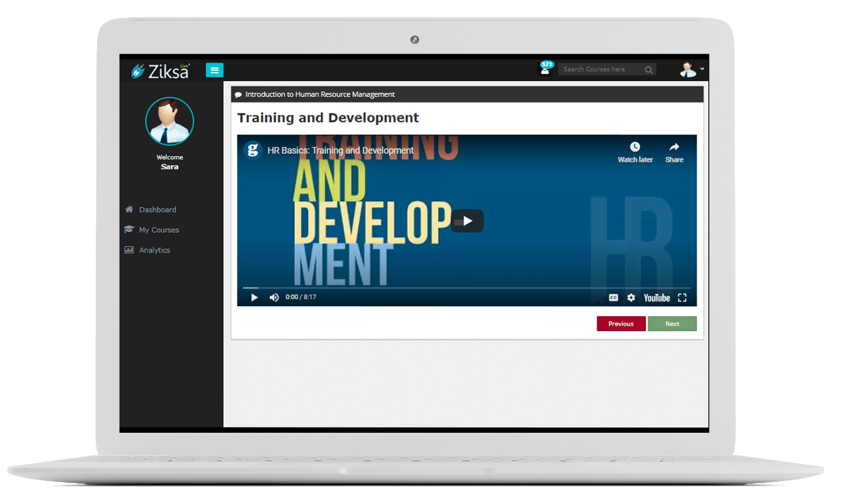Click the YouTube logo in player

pos(657,298)
